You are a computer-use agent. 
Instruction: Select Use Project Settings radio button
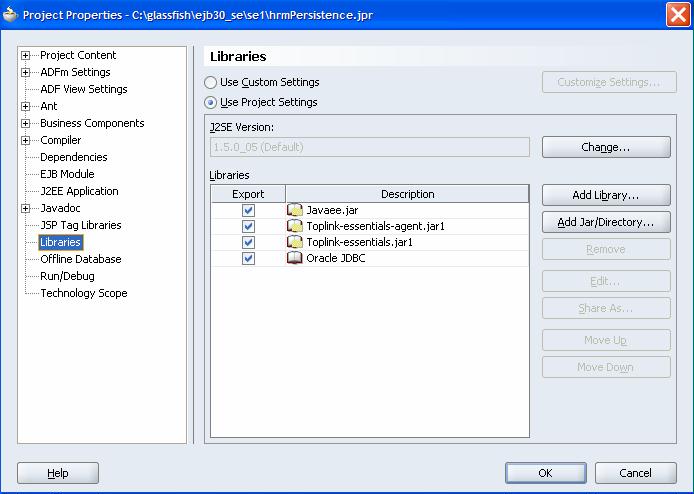point(210,103)
